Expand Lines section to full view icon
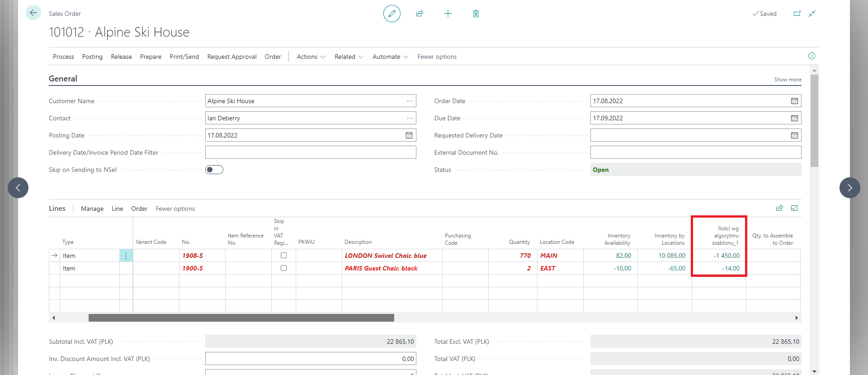 click(x=794, y=208)
